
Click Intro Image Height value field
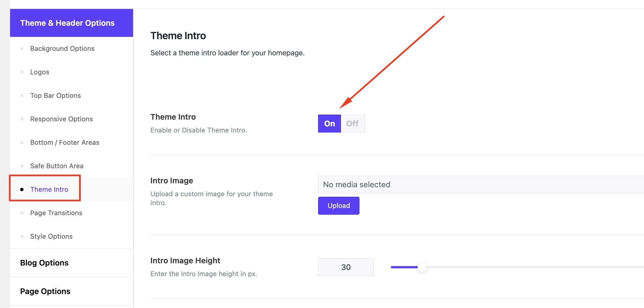[x=346, y=267]
